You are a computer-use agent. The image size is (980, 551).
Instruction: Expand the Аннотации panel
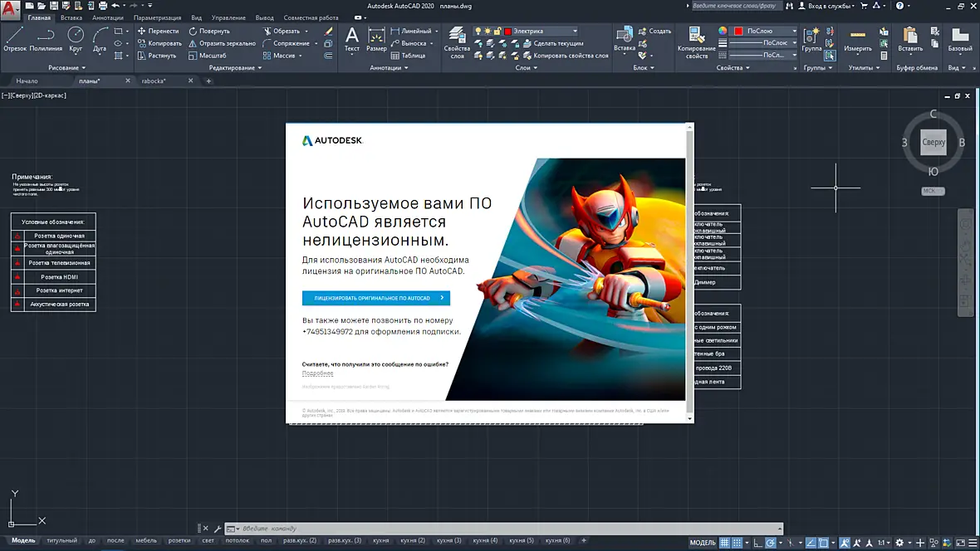(389, 67)
